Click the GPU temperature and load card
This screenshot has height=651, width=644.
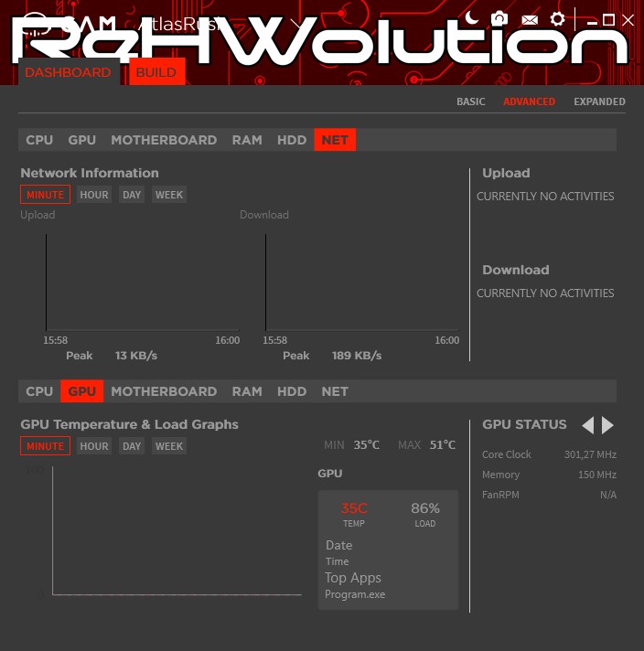[x=388, y=550]
